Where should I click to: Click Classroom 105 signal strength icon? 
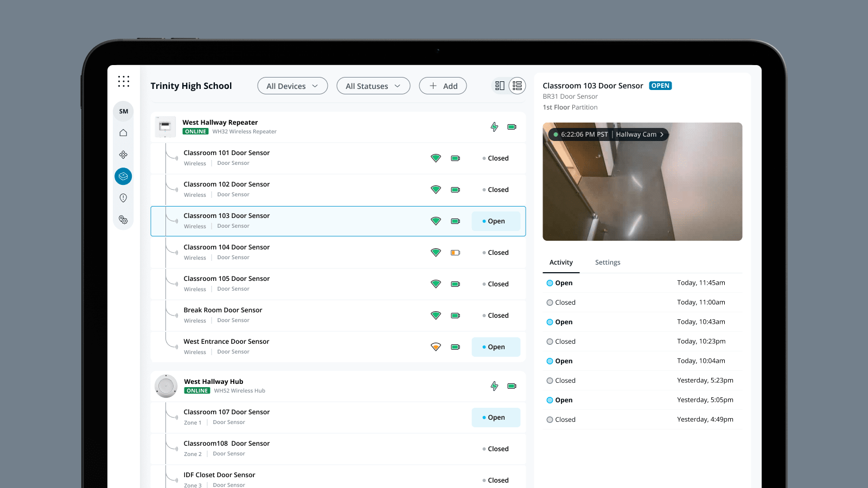(436, 284)
